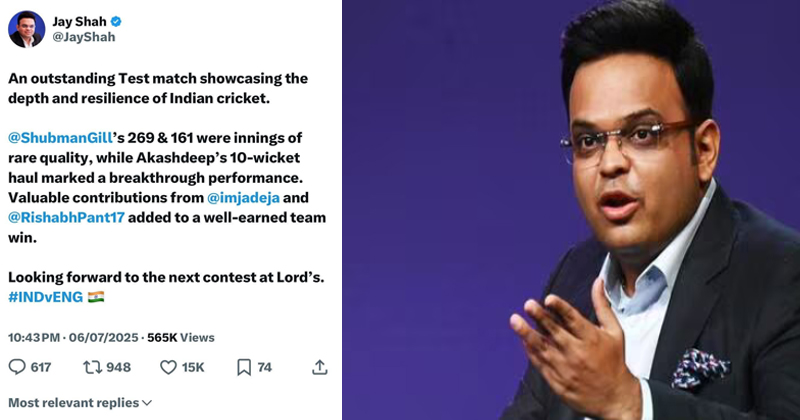Image resolution: width=800 pixels, height=420 pixels.
Task: Open the 10:43 PM timestamp link
Action: tap(34, 338)
